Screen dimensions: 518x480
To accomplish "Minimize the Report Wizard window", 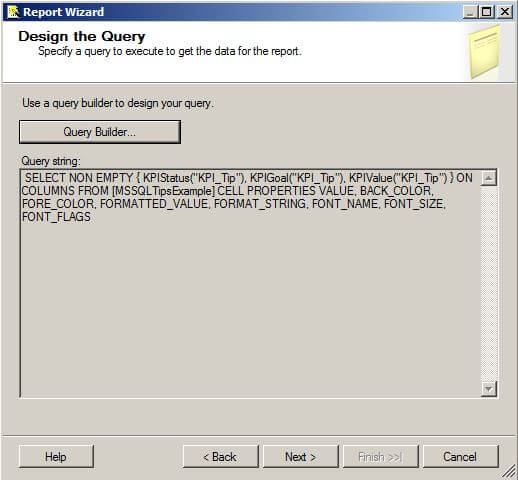I will click(x=470, y=12).
